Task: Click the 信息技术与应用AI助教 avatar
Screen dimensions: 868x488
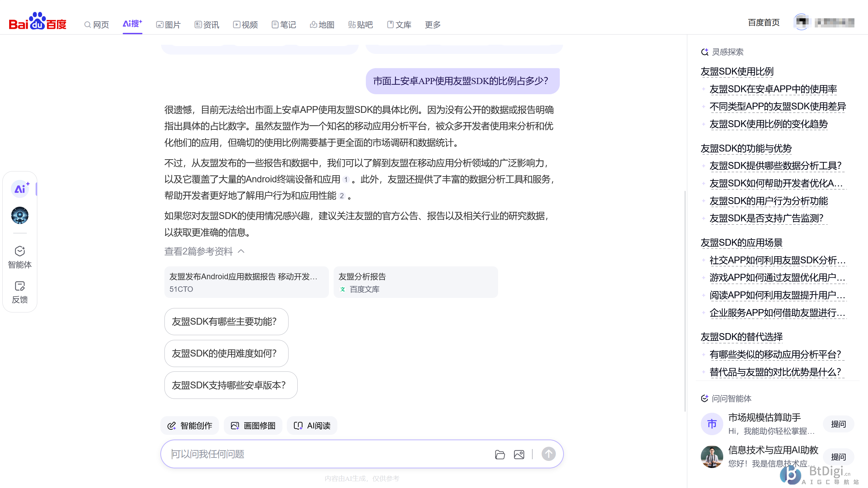Action: pos(712,456)
